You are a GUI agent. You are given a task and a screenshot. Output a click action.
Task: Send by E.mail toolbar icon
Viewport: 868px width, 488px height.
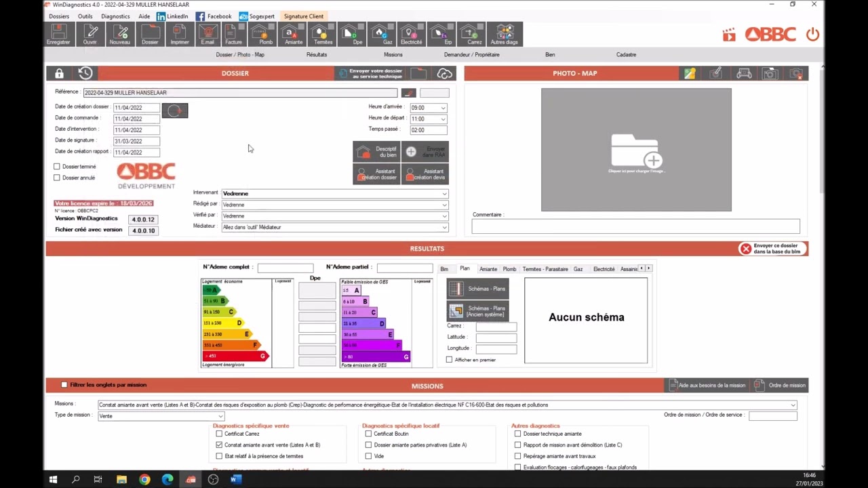pos(208,34)
